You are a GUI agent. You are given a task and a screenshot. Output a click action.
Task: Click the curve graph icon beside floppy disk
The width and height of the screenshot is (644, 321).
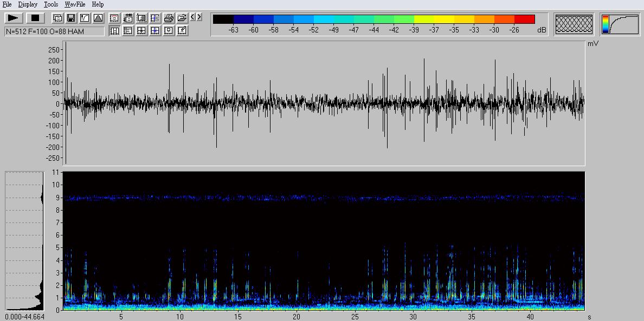pos(85,18)
